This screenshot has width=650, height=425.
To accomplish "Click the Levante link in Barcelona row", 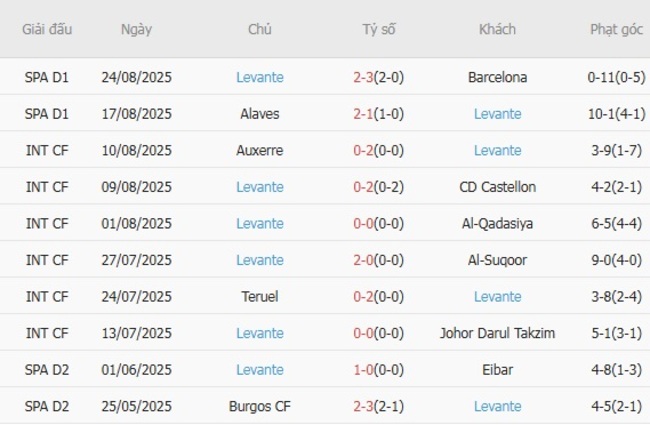I will coord(260,77).
